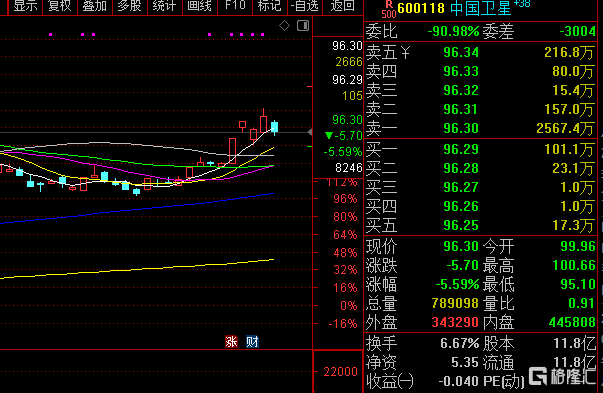Image resolution: width=603 pixels, height=393 pixels.
Task: Open the 显示 menu
Action: click(x=25, y=5)
